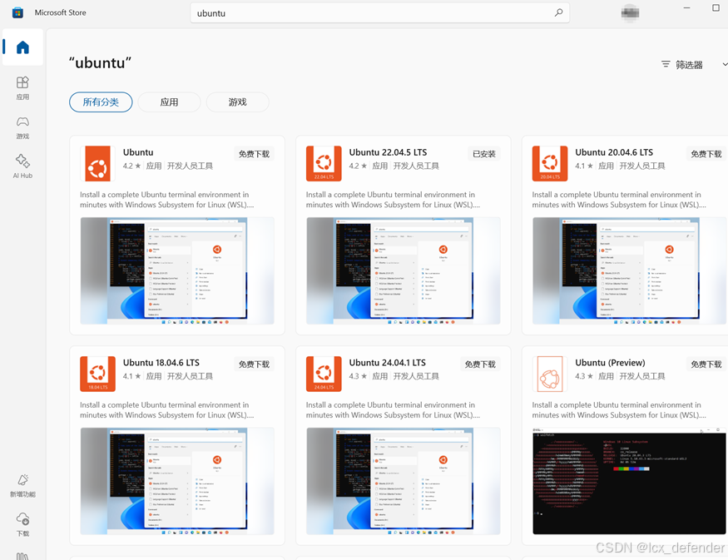The height and width of the screenshot is (560, 728).
Task: Open the What's New (新增功能) section
Action: [22, 485]
